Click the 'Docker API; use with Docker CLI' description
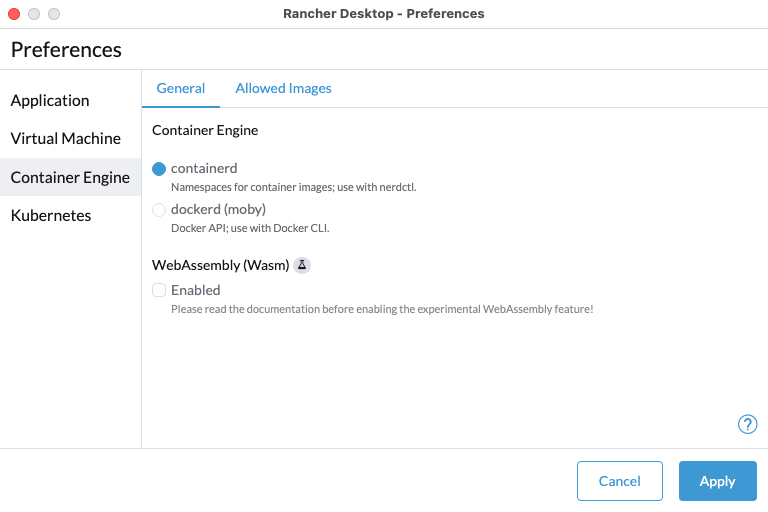768x512 pixels. [250, 228]
